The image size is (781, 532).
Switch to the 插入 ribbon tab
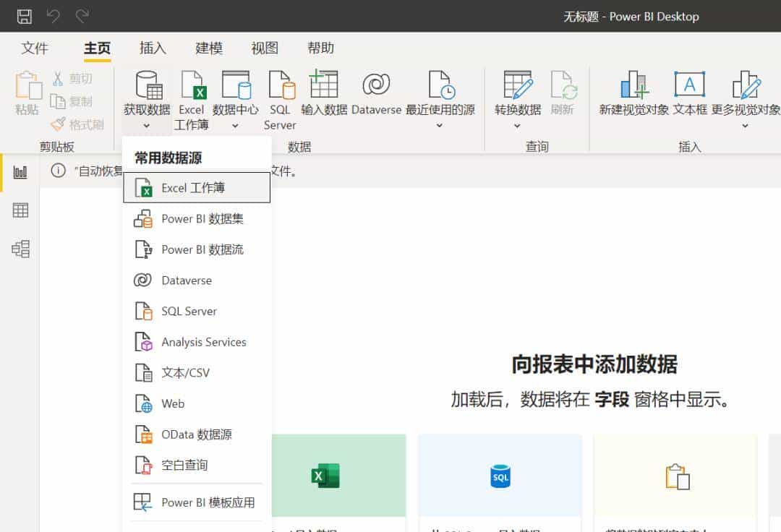pyautogui.click(x=152, y=48)
